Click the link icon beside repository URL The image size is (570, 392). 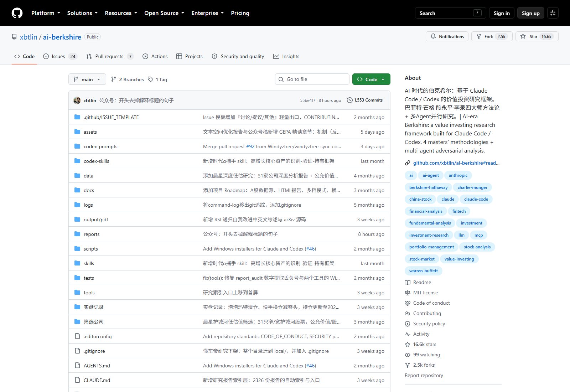(408, 163)
